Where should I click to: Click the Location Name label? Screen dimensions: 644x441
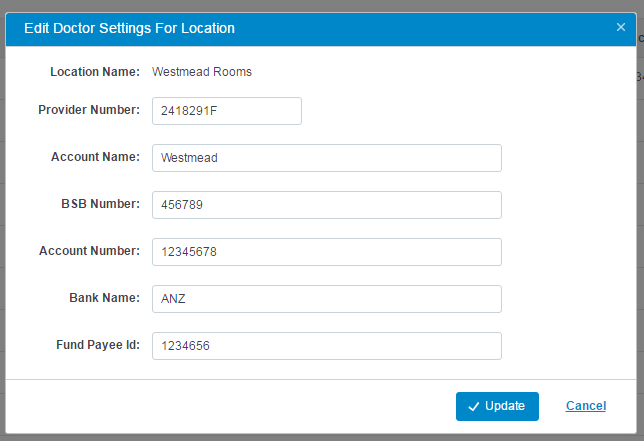pyautogui.click(x=95, y=72)
